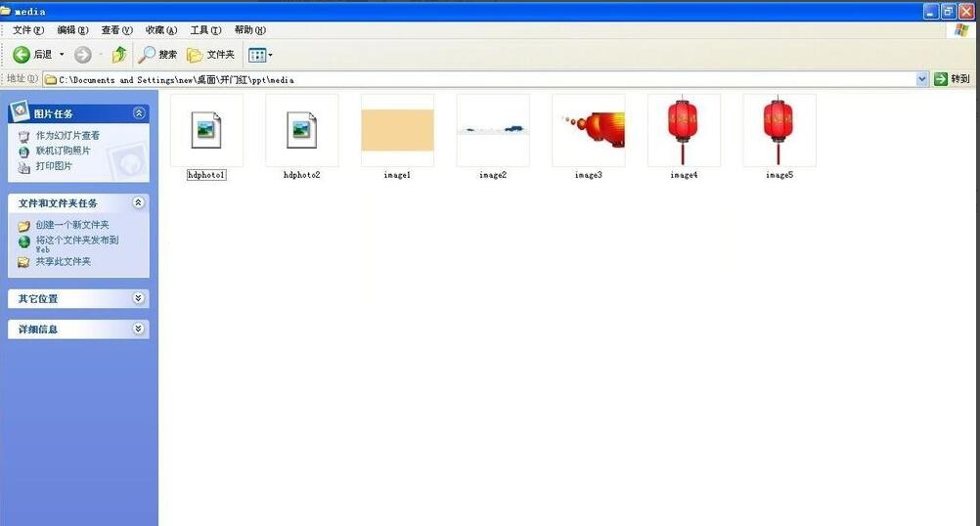Select the hdphoto2 file icon

click(301, 131)
